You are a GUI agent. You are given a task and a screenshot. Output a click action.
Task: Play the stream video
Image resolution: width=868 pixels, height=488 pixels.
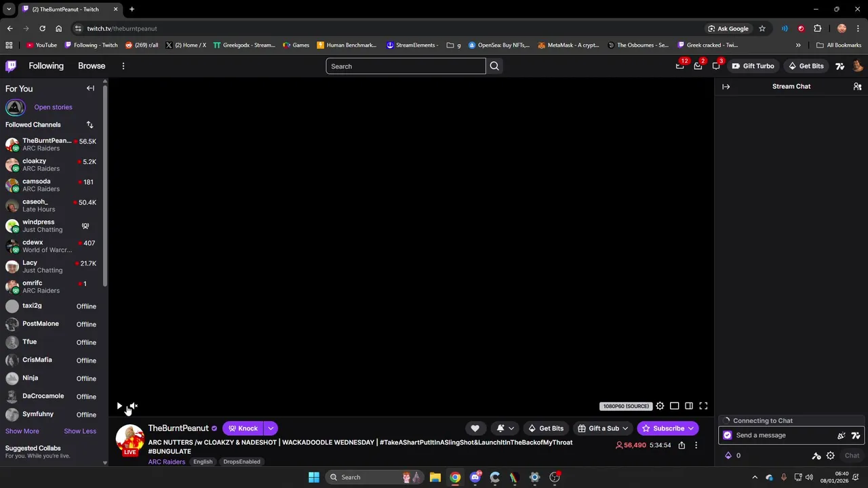[x=119, y=406]
